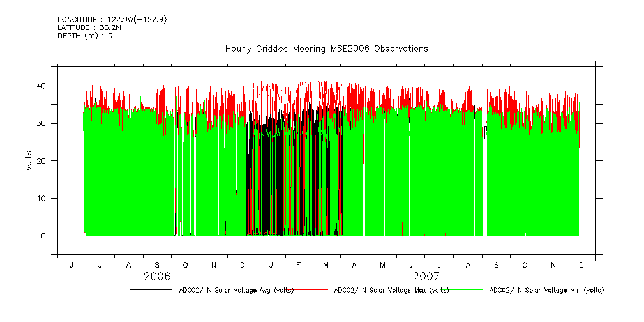
Task: Select the 'N Solar Voltage Avg' legend entry
Action: [x=236, y=290]
